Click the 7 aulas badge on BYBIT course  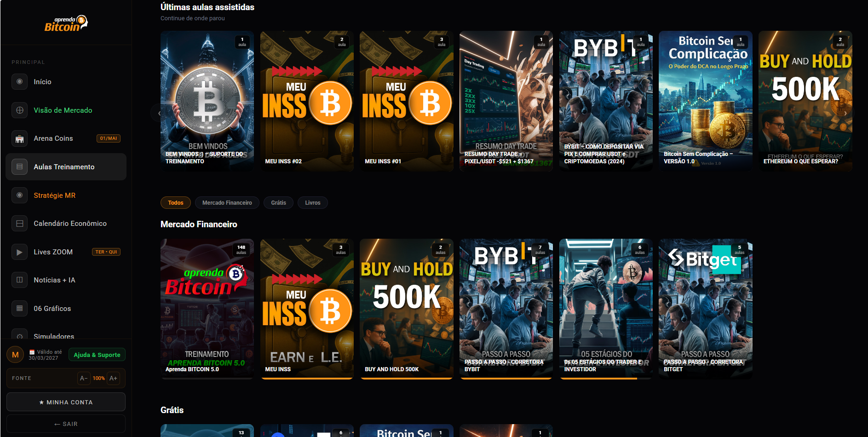click(540, 250)
